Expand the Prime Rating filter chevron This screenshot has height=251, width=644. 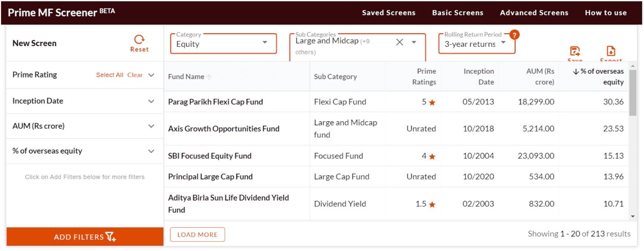point(151,75)
